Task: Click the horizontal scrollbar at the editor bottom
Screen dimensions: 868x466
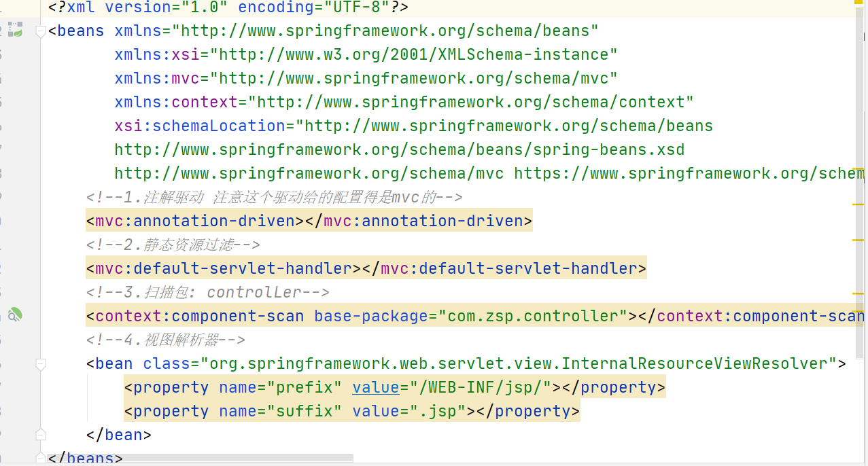Action: (x=197, y=461)
